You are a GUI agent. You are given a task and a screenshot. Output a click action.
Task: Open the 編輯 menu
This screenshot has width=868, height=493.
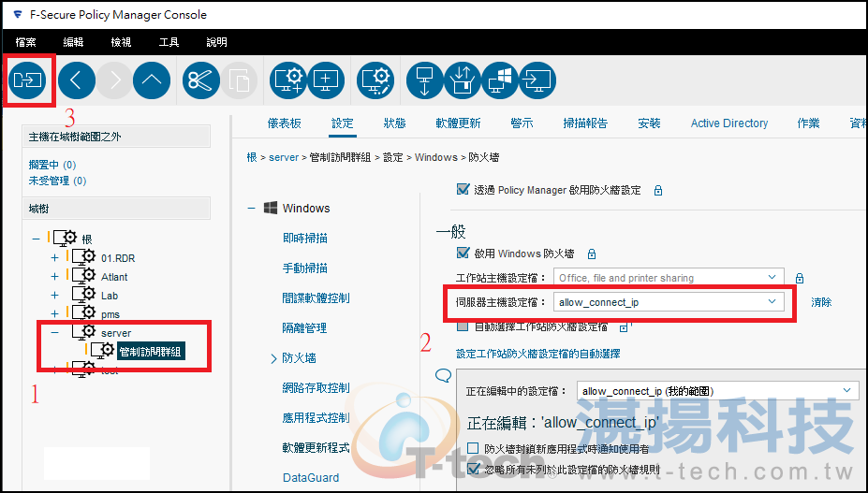pos(74,42)
